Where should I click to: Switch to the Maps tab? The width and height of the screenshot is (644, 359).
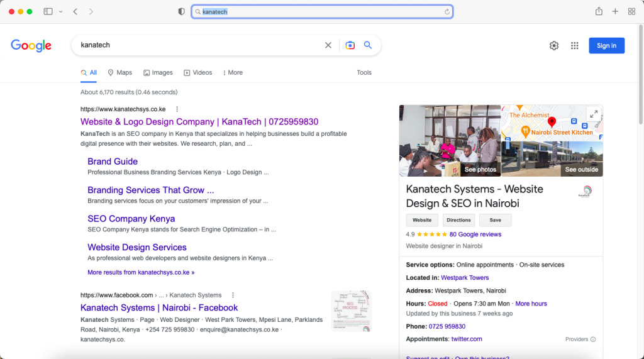(120, 73)
